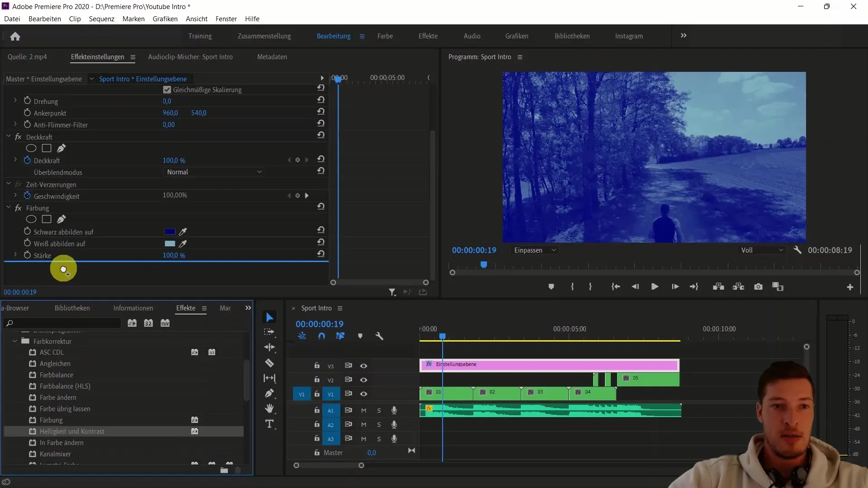Toggle Deckkraft animation stopwatch
This screenshot has height=488, width=868.
coord(27,160)
